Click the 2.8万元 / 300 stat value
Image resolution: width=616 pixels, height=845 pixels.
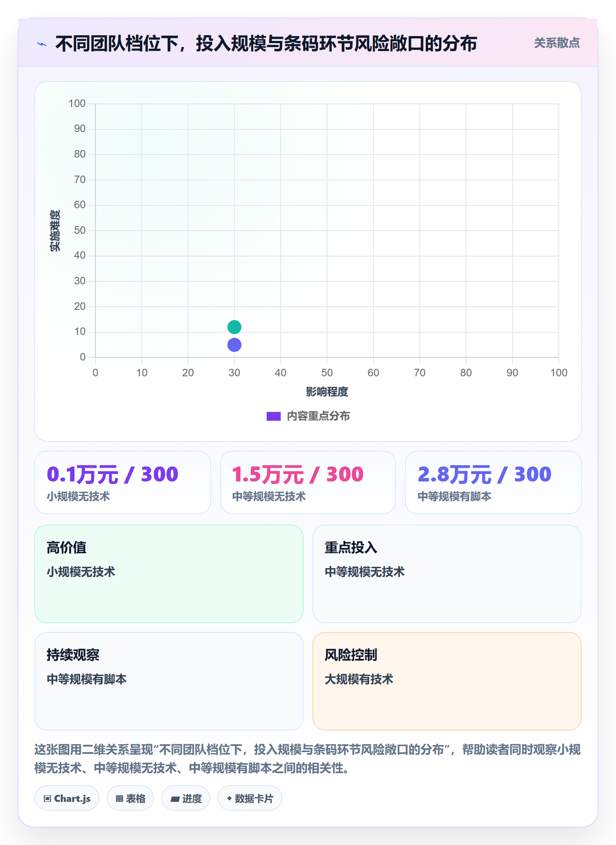(x=484, y=474)
